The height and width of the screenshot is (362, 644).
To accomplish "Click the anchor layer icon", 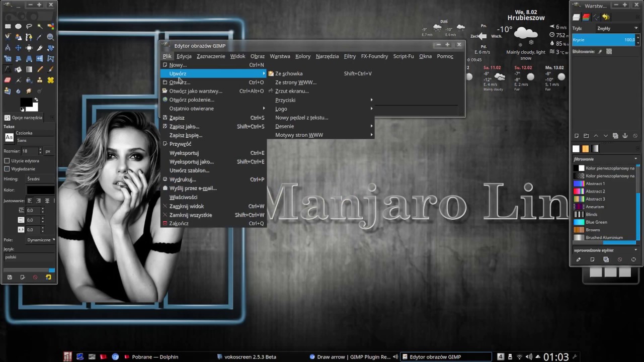I will click(x=625, y=136).
